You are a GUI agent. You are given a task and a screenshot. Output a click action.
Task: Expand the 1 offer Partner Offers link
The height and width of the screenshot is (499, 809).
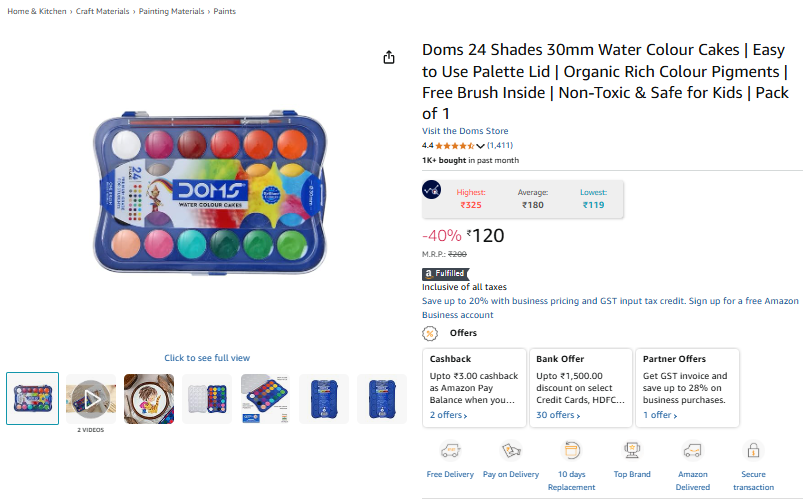tap(661, 415)
